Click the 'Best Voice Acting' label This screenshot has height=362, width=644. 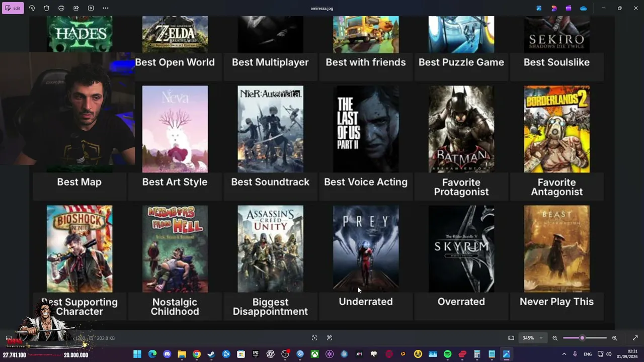pos(366,182)
